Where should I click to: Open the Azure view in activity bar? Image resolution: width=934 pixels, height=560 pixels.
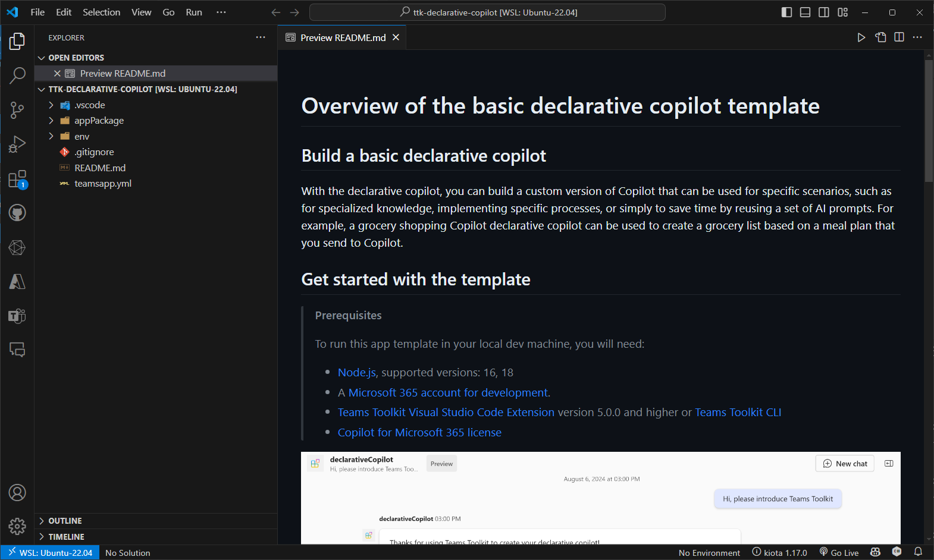point(17,282)
